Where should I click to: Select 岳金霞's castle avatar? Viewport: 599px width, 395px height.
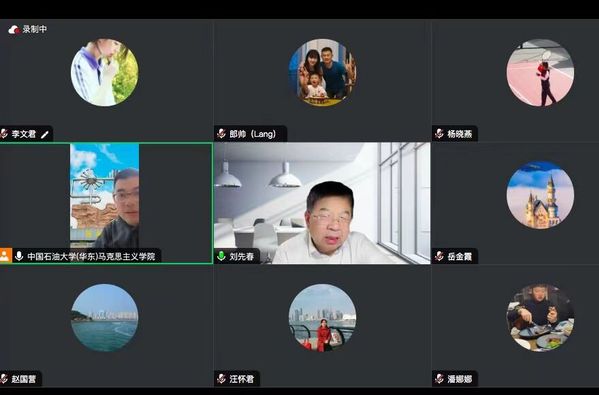point(540,195)
